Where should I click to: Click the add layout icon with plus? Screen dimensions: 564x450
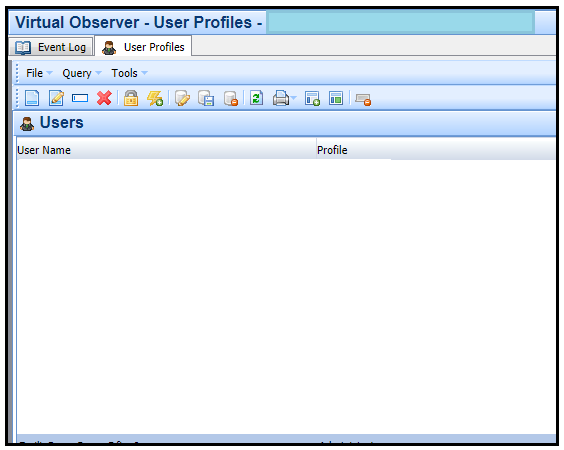point(312,98)
